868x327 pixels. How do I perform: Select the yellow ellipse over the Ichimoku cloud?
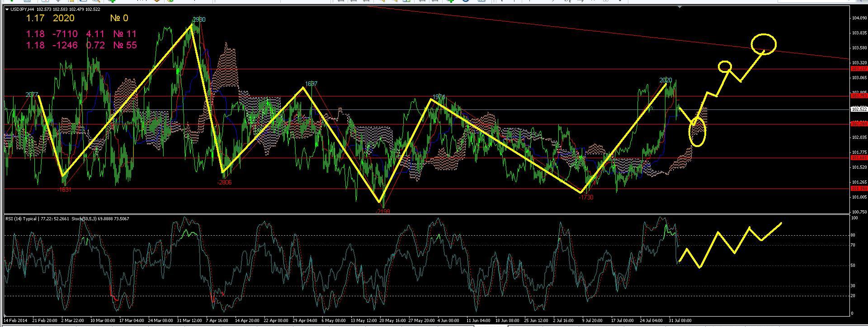(697, 131)
